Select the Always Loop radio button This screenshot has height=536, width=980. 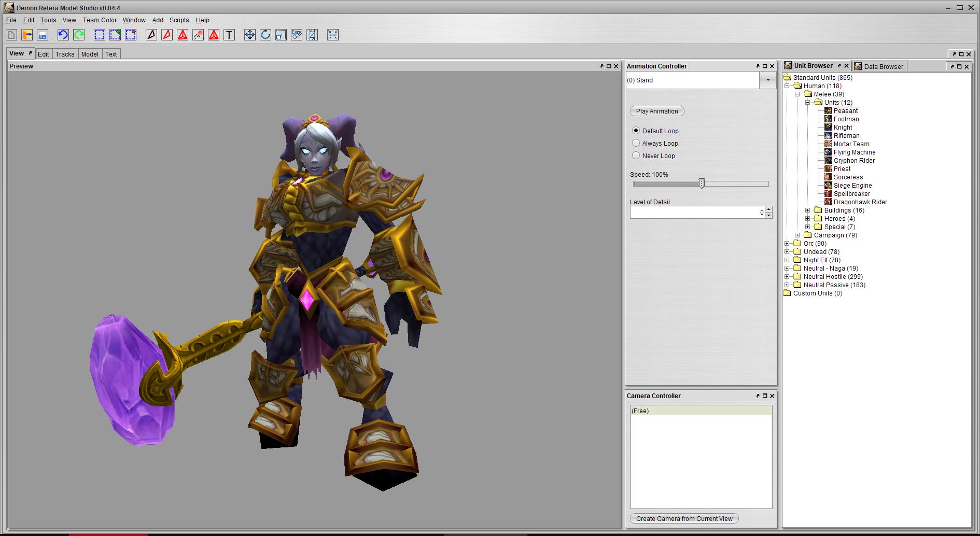636,143
